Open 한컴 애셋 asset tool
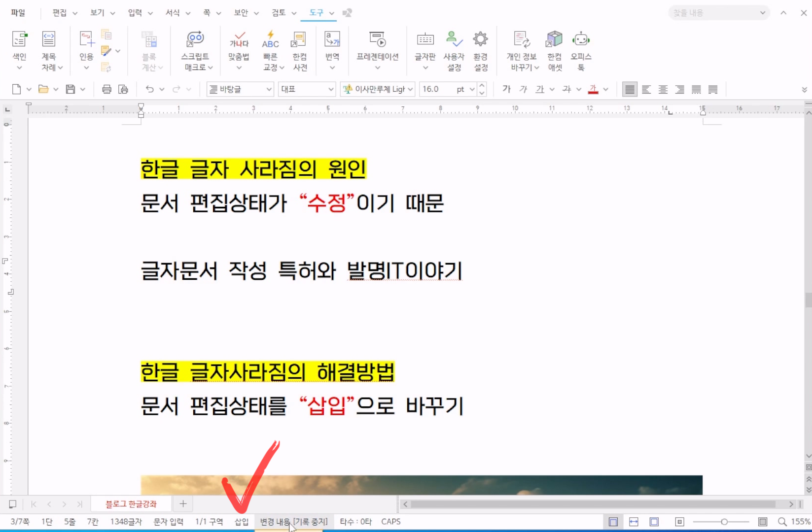The height and width of the screenshot is (532, 812). pos(555,50)
